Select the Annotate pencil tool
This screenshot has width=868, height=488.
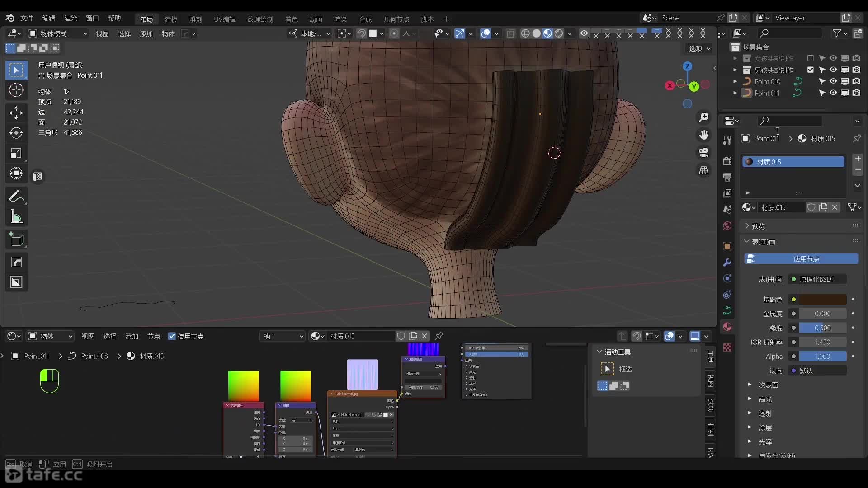coord(16,197)
